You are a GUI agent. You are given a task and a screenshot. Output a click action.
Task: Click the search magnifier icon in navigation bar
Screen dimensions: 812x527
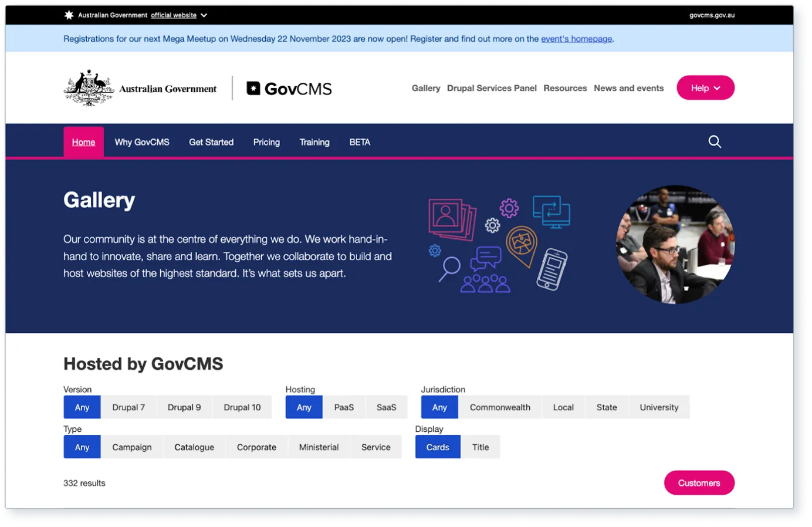tap(714, 142)
